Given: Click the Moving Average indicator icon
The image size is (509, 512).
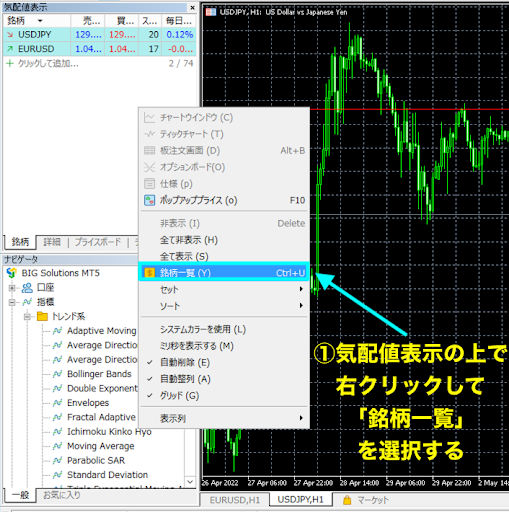Looking at the screenshot, I should 57,446.
